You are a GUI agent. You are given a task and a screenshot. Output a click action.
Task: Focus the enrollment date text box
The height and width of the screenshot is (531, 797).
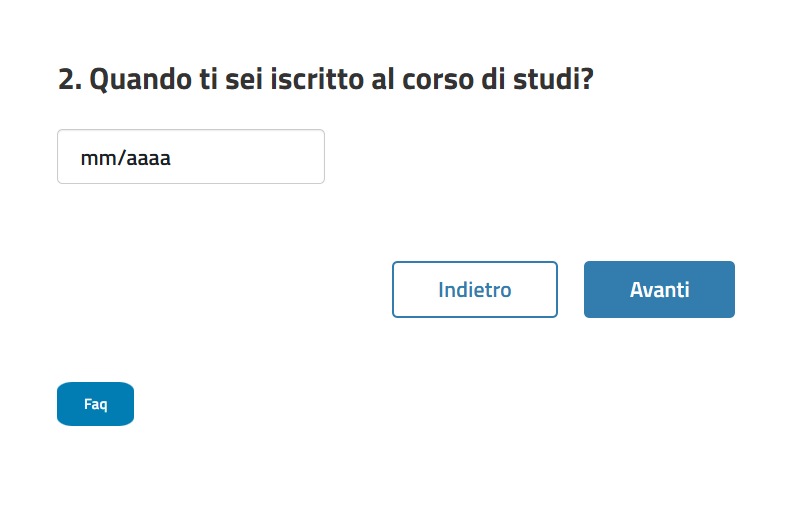point(190,157)
